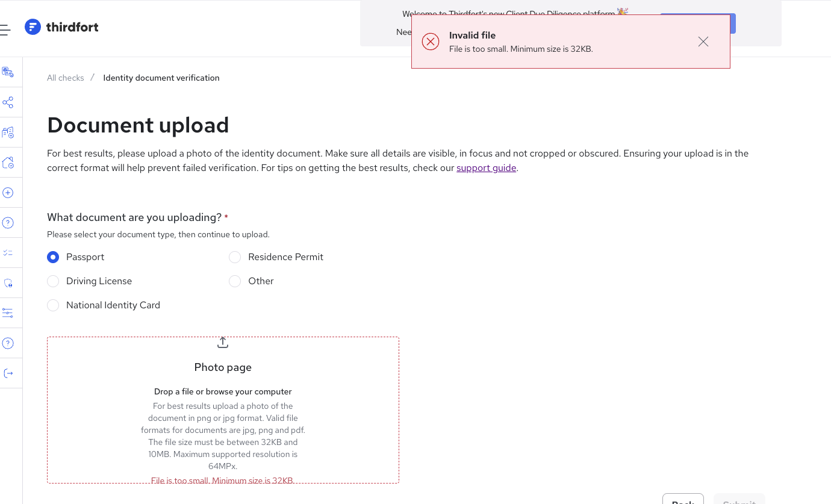
Task: Open the hamburger menu beside the Thirdfort logo
Action: (x=5, y=30)
